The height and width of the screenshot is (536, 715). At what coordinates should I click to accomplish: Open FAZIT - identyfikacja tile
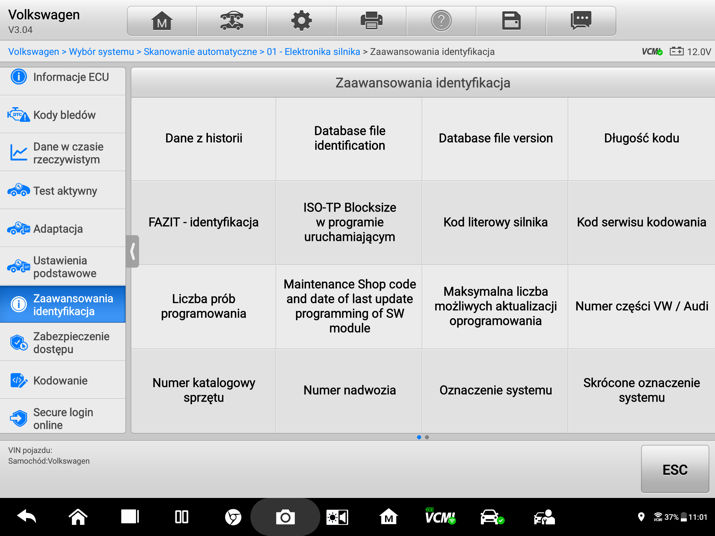(203, 222)
